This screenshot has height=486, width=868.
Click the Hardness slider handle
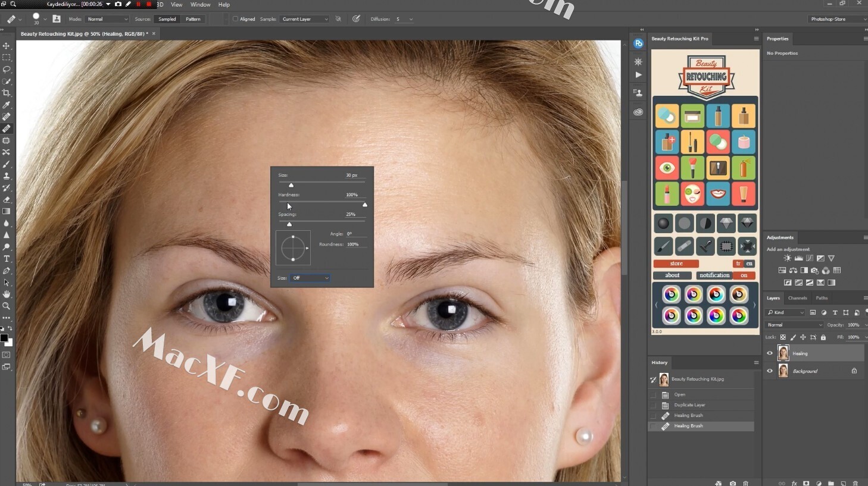(365, 205)
